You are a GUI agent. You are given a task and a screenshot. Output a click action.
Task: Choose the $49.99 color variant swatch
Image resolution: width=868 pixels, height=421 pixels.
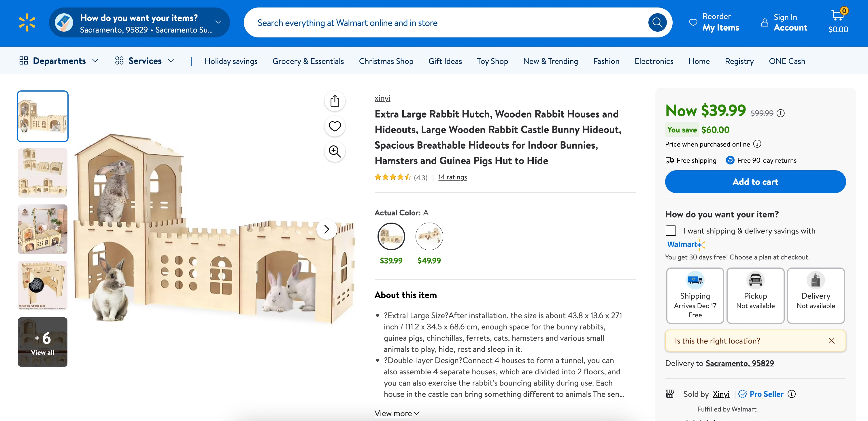[429, 236]
